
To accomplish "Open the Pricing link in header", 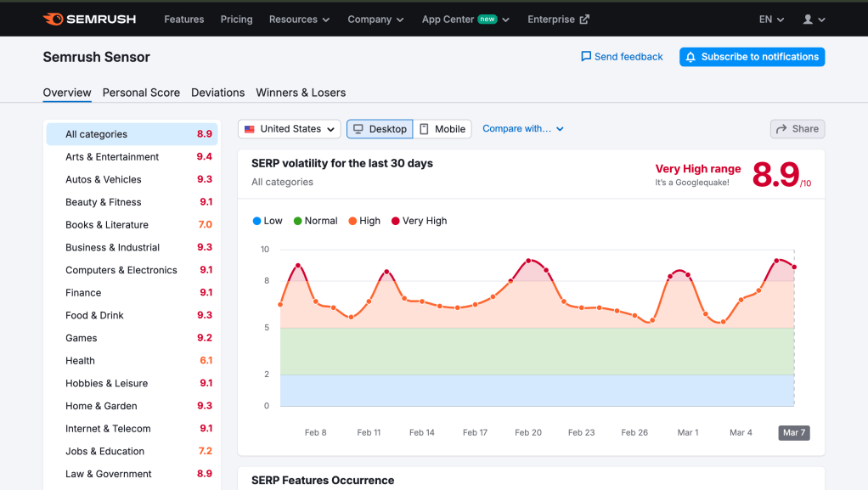I will click(236, 20).
